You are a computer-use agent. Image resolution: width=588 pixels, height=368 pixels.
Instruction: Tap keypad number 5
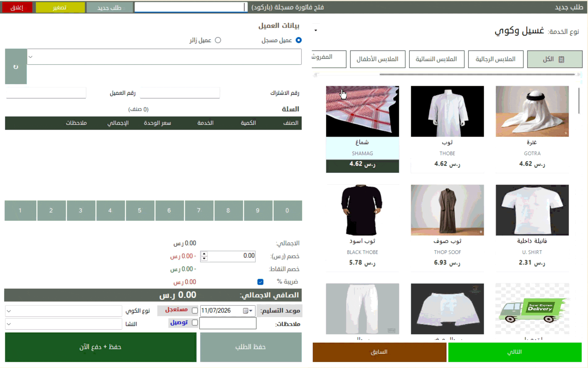(x=140, y=210)
